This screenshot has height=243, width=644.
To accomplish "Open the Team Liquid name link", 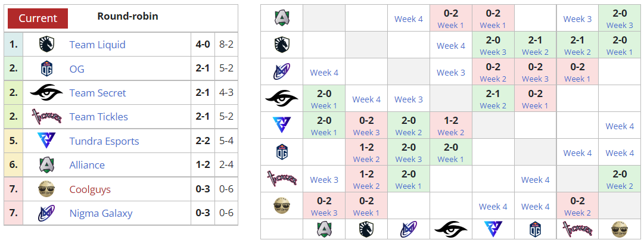I will (97, 45).
